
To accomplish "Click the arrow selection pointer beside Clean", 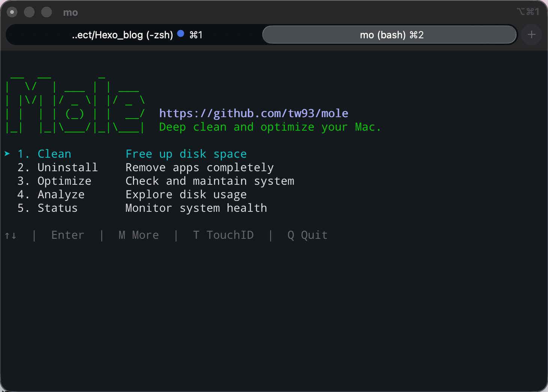I will [7, 154].
